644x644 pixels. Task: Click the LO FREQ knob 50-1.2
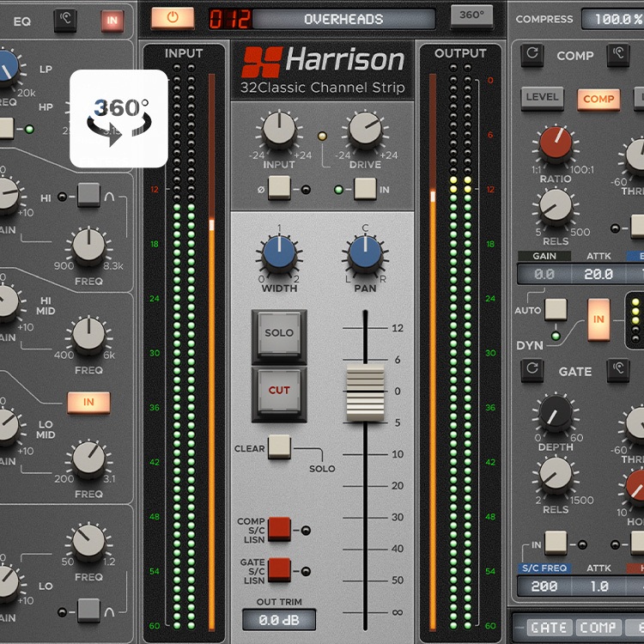coord(88,543)
